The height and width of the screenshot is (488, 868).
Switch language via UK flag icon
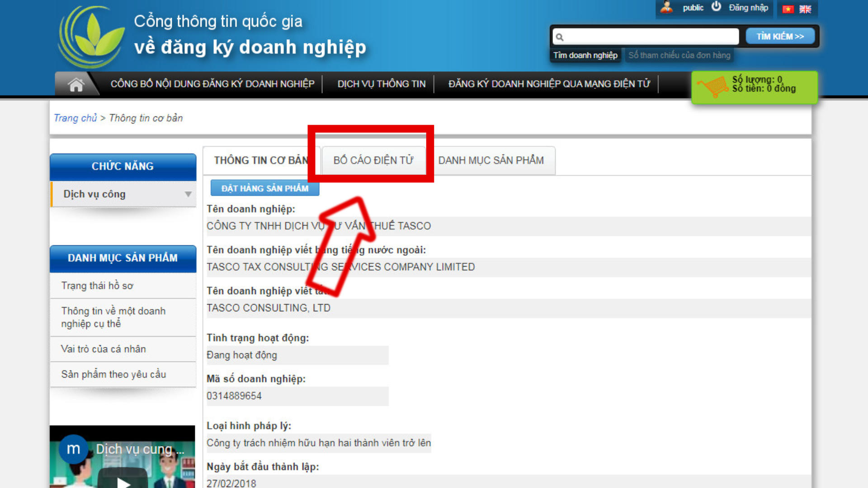[805, 9]
